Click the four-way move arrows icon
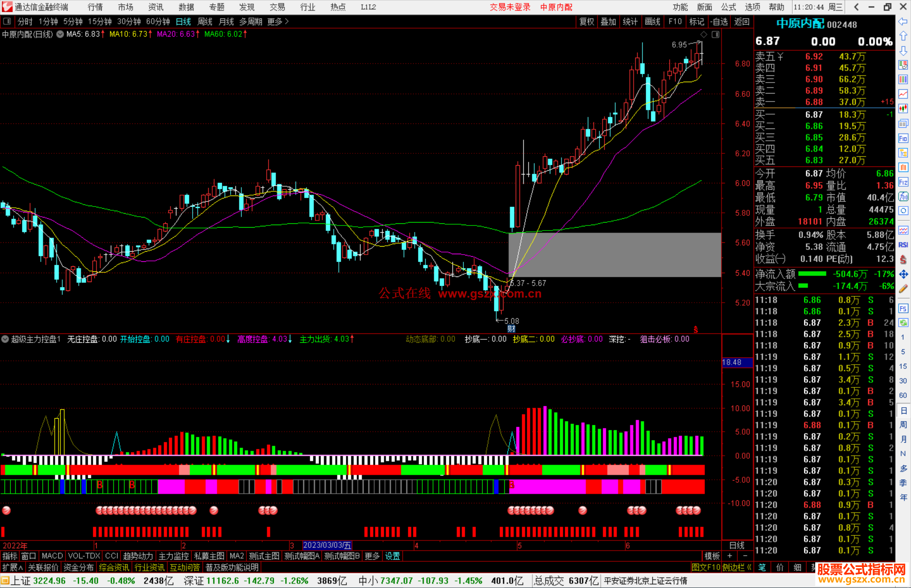This screenshot has width=911, height=588. (x=903, y=274)
